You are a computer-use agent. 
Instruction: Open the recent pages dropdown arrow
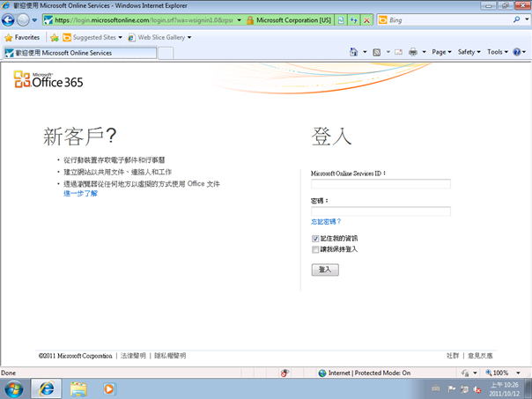34,20
